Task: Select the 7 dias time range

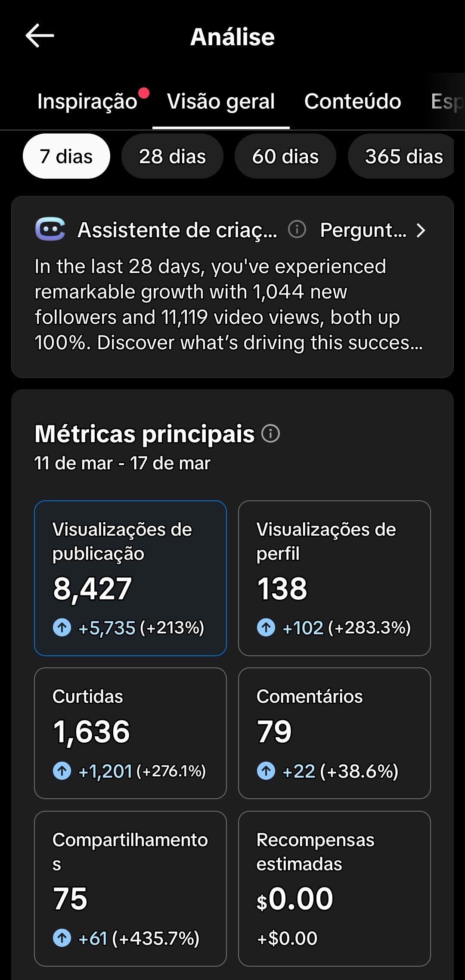Action: pos(66,156)
